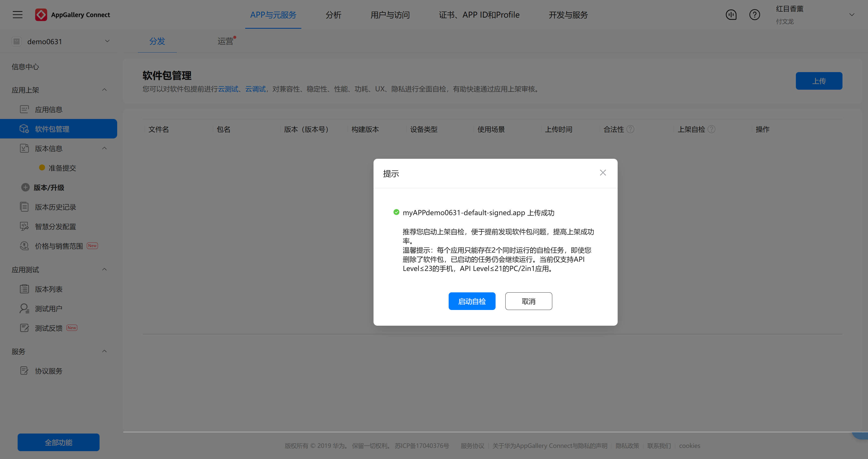The image size is (868, 459).
Task: Collapse the 应用测试 section chevron
Action: click(104, 270)
